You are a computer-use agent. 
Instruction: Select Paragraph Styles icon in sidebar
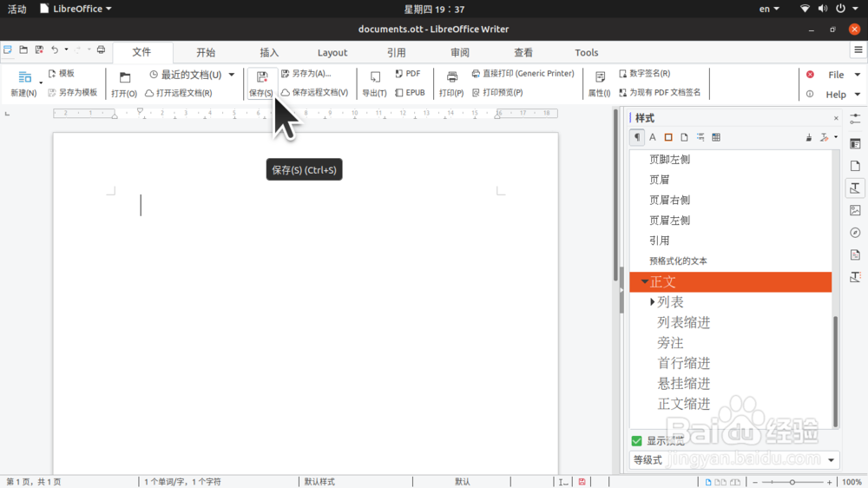pyautogui.click(x=637, y=137)
